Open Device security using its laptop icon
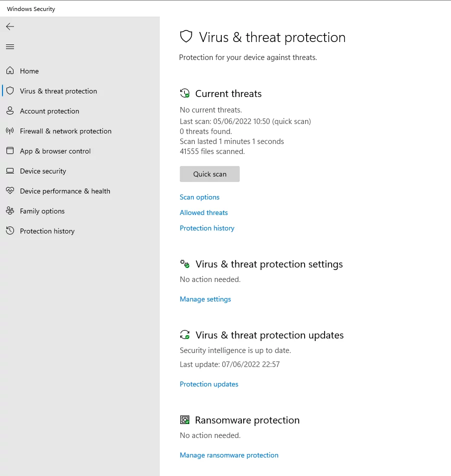Viewport: 451px width, 476px height. click(10, 171)
